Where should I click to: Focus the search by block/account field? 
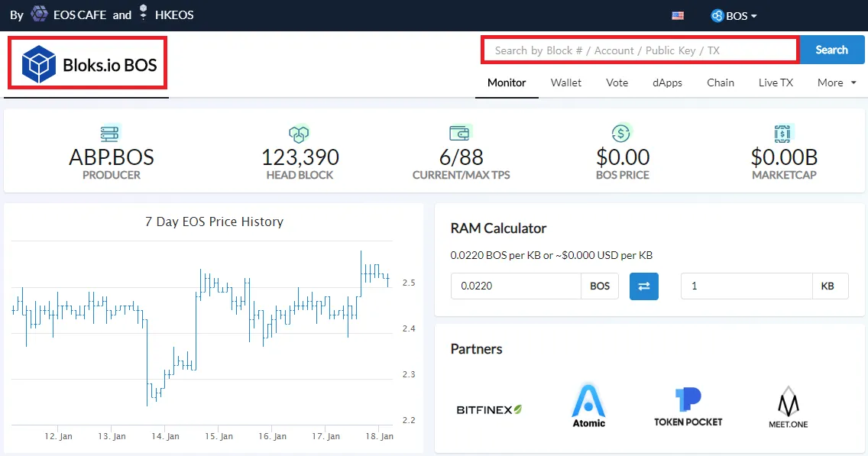(640, 50)
